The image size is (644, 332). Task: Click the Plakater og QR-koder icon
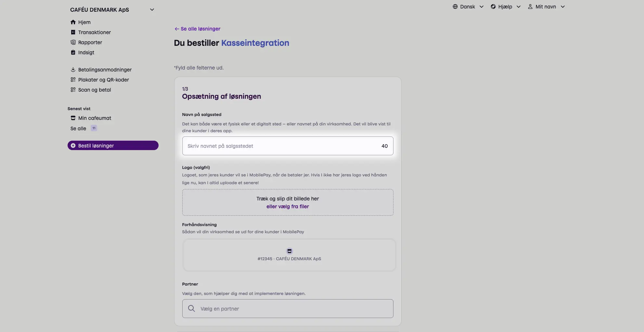(73, 80)
